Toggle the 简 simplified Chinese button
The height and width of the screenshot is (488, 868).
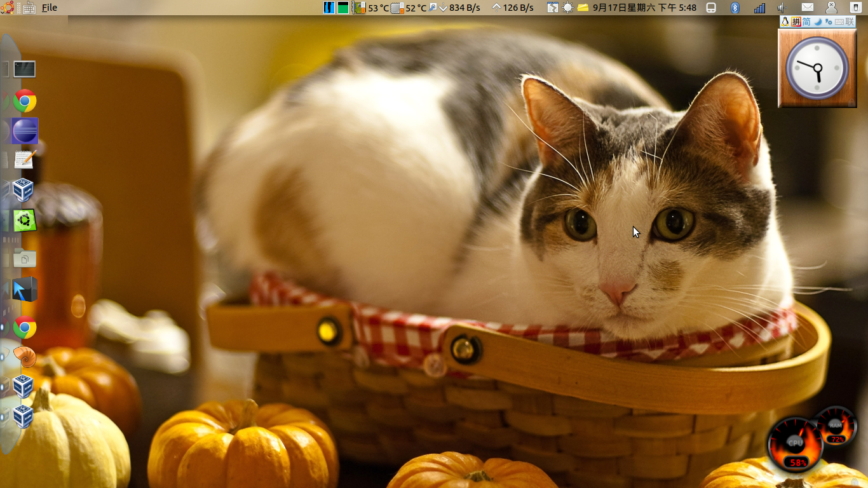click(806, 22)
